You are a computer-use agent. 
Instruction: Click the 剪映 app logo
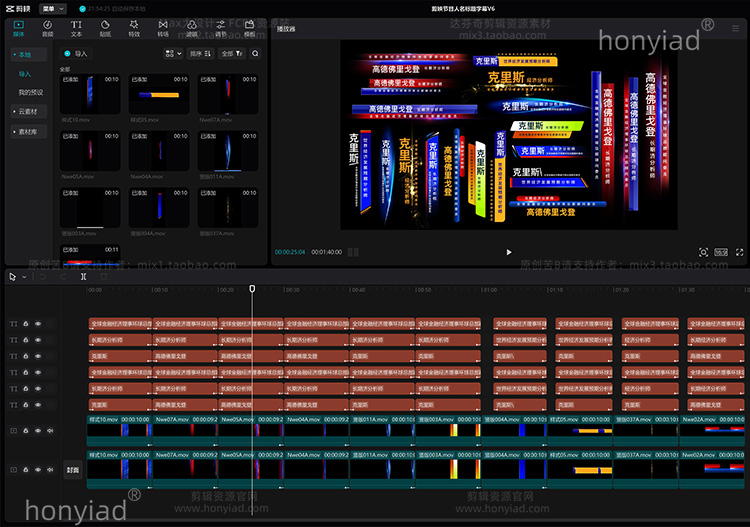click(18, 9)
